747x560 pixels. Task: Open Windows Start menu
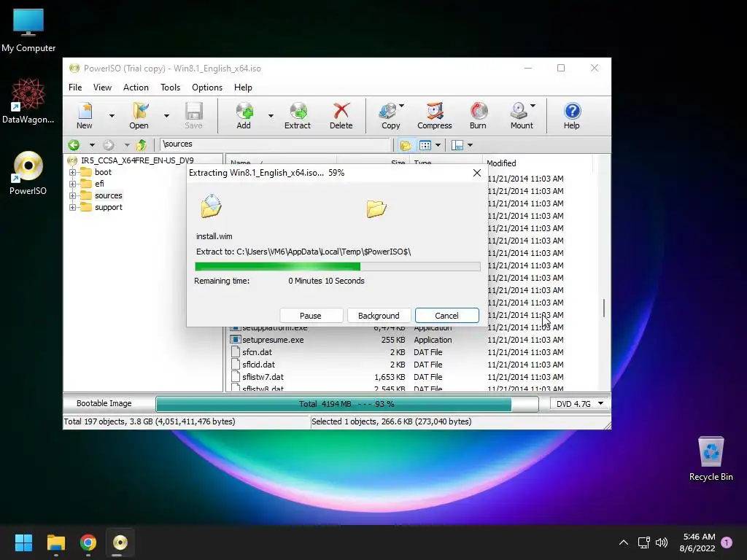(x=23, y=542)
